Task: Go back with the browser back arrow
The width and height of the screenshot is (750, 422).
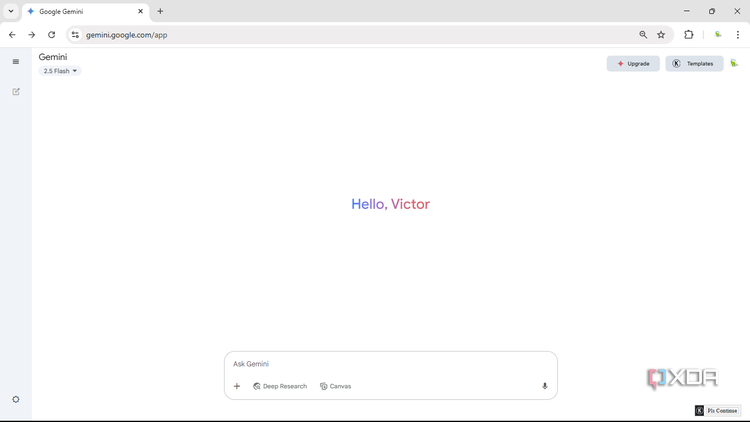Action: [x=12, y=34]
